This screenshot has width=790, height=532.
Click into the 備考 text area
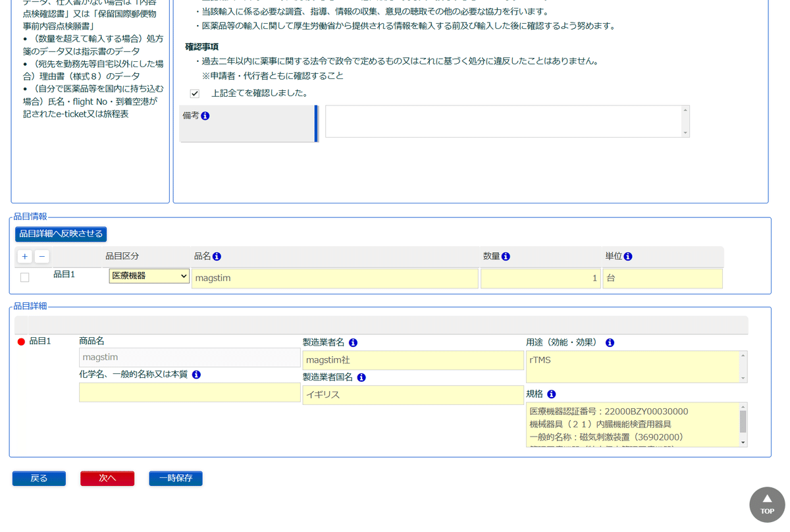pyautogui.click(x=507, y=121)
